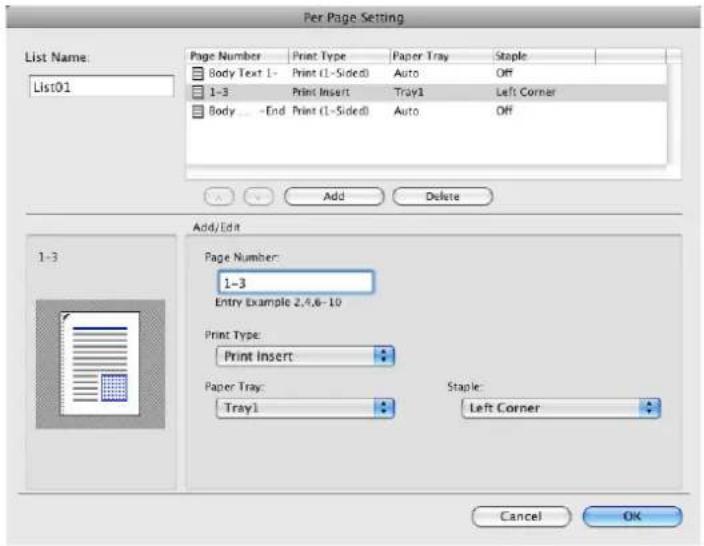The height and width of the screenshot is (546, 704).
Task: Click Cancel to dismiss the dialog
Action: [521, 516]
